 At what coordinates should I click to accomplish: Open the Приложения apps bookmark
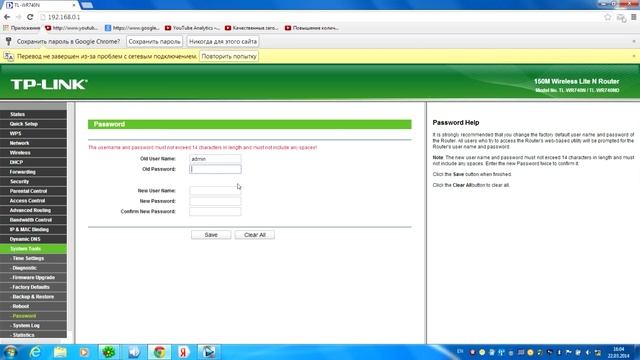point(21,28)
